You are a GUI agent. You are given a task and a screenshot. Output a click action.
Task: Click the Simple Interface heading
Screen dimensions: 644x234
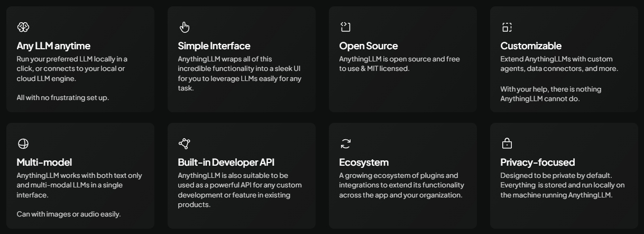point(214,46)
